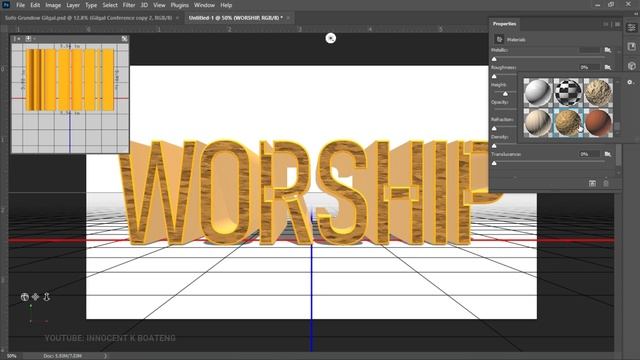Click the WORSHIP 3D text object
This screenshot has height=360, width=640.
tap(310, 192)
